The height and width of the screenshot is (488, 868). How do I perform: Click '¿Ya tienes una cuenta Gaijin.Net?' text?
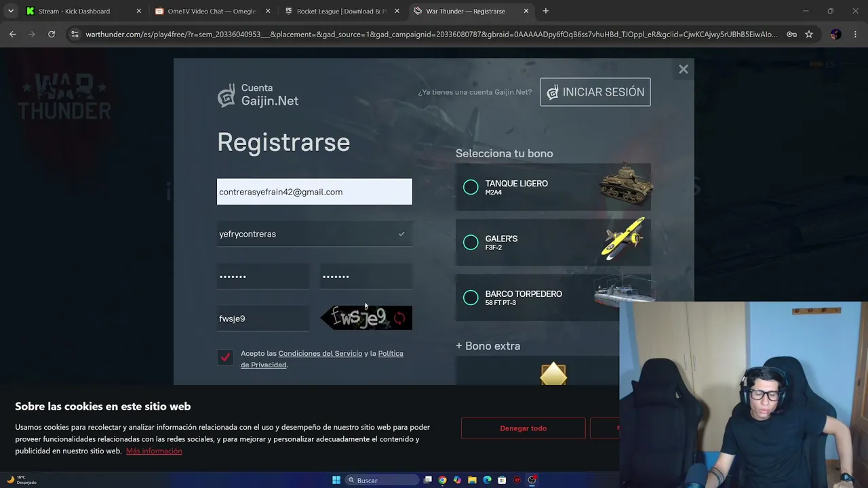(x=475, y=92)
